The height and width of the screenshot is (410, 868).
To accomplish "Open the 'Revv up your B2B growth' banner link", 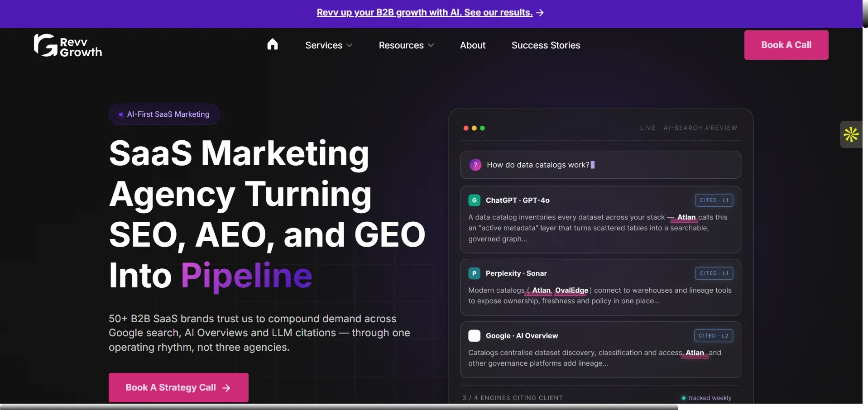I will pos(425,13).
